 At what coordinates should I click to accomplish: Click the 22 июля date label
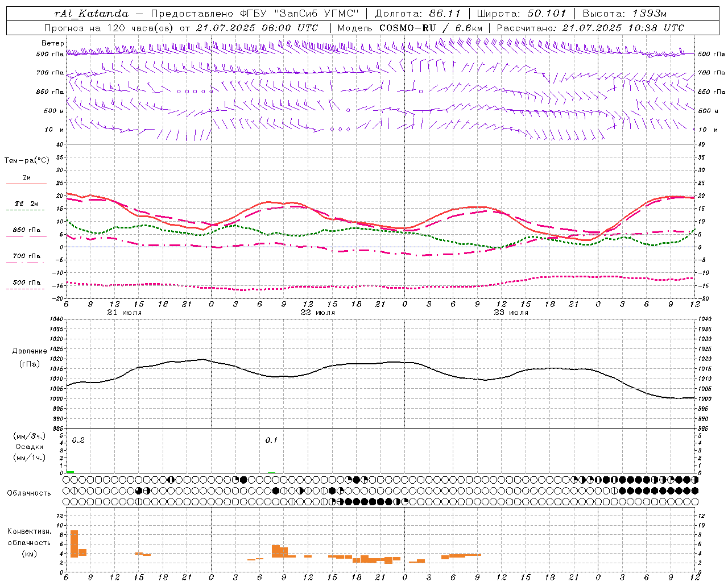pyautogui.click(x=318, y=313)
